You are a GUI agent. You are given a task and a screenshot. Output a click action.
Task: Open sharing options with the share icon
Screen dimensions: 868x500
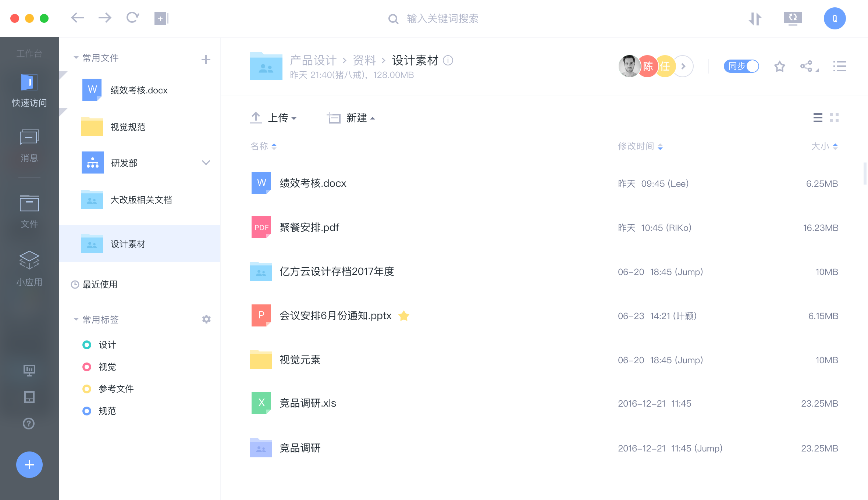point(808,67)
